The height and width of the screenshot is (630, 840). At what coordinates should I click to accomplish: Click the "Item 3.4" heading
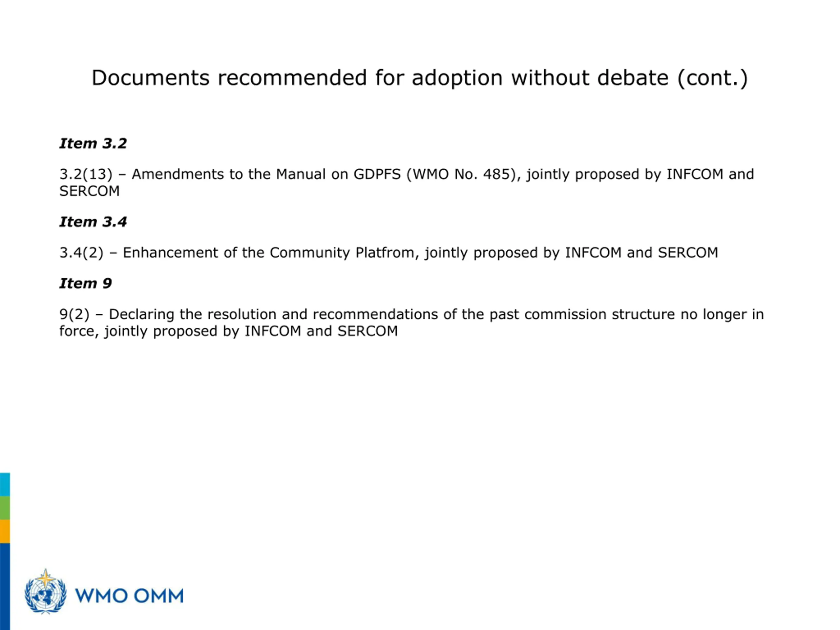coord(93,222)
